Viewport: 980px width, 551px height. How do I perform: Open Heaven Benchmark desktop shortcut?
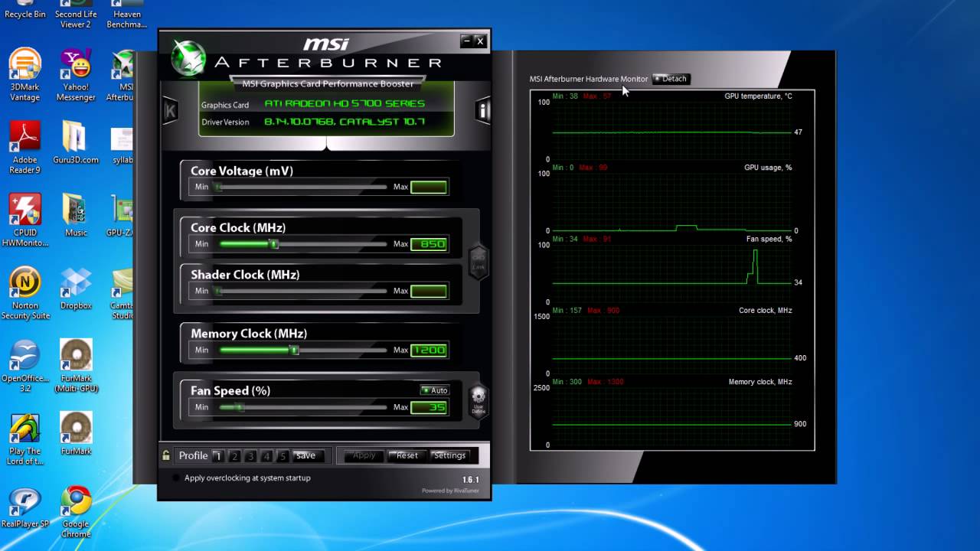pyautogui.click(x=126, y=15)
